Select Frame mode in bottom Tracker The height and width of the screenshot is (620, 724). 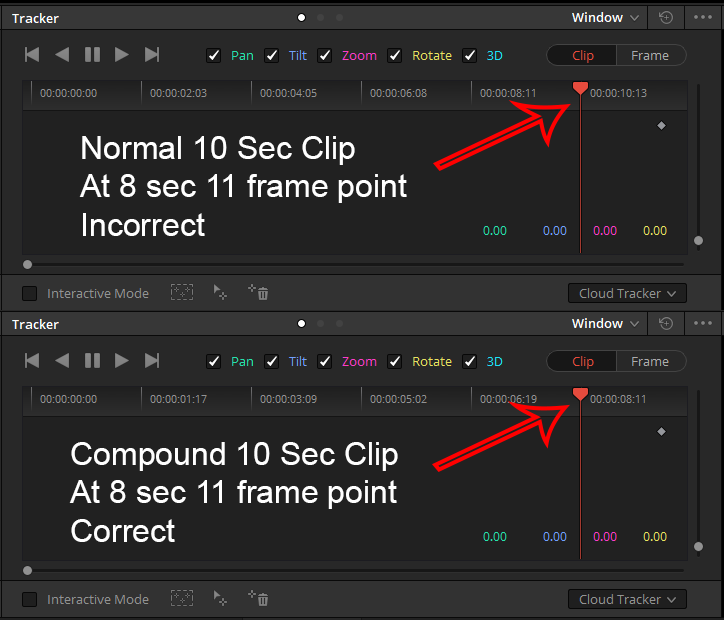click(x=651, y=361)
